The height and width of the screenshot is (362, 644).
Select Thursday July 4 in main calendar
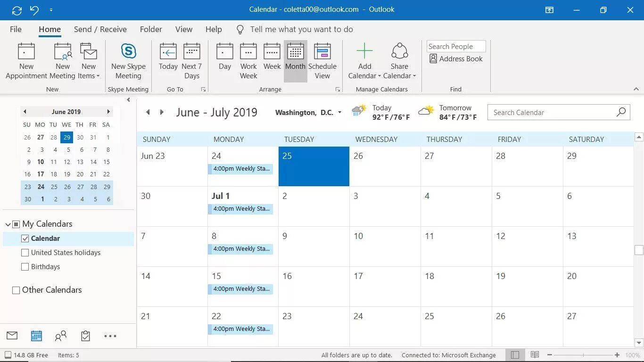(456, 206)
